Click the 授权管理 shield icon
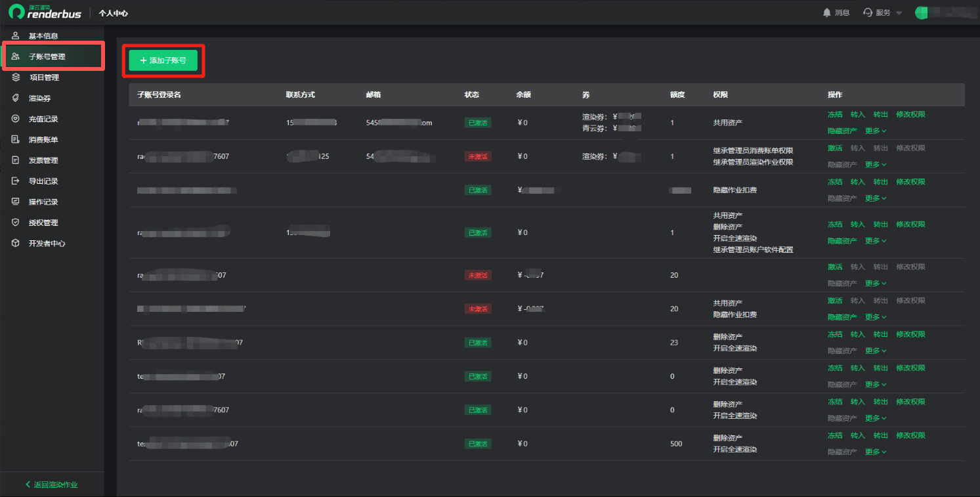The image size is (980, 497). tap(16, 223)
